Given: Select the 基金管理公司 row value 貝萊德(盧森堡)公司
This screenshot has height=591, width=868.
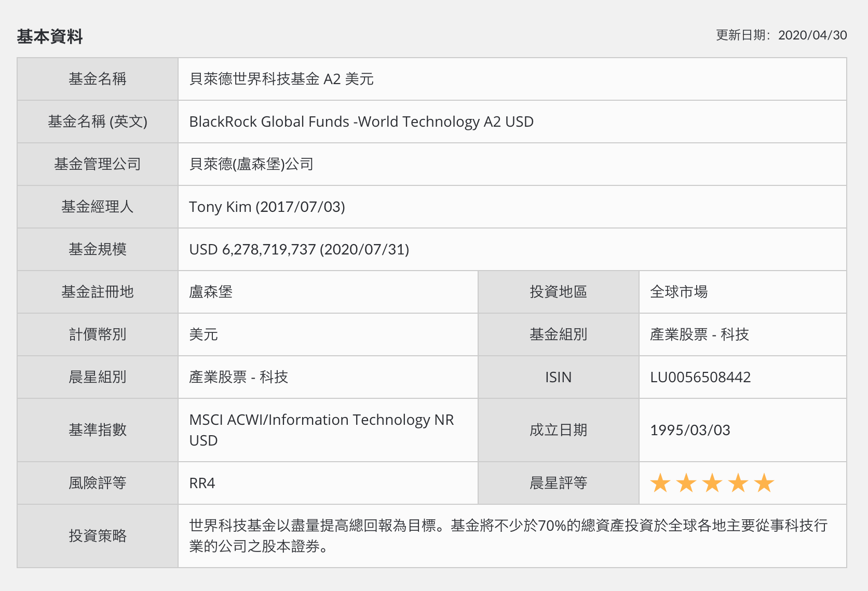Looking at the screenshot, I should point(252,164).
